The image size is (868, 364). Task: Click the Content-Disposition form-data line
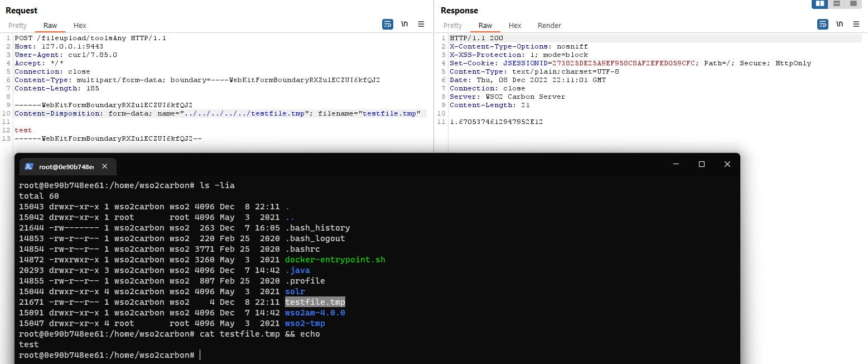click(x=218, y=113)
